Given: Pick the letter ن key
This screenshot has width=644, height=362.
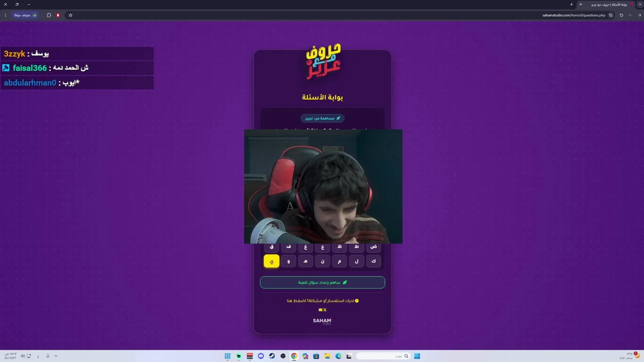Looking at the screenshot, I should pos(323,261).
